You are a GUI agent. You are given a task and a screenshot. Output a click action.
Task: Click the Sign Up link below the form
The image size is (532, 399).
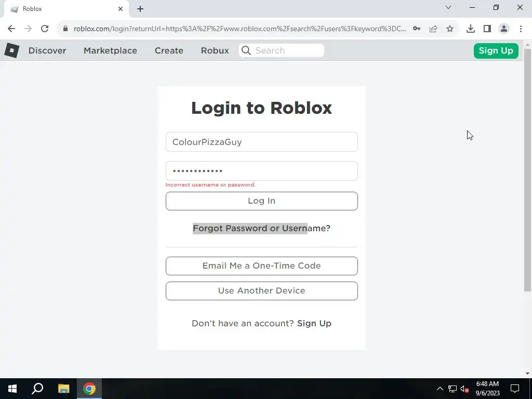pos(314,323)
